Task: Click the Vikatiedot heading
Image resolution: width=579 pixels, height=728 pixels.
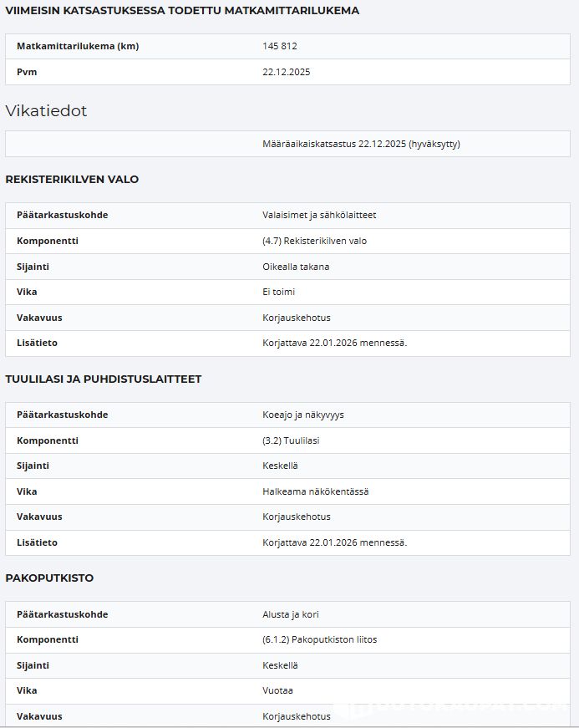Action: click(x=46, y=111)
